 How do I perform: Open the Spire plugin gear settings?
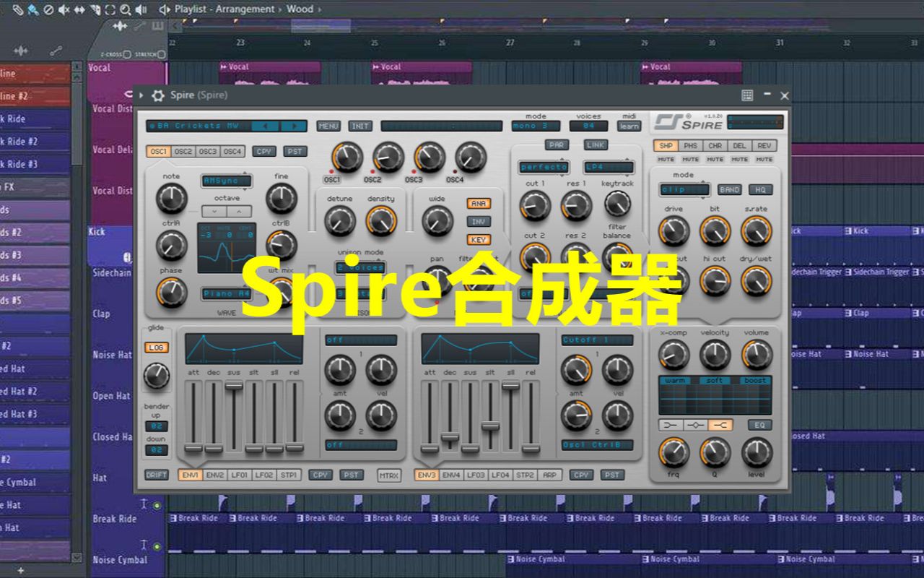coord(157,95)
